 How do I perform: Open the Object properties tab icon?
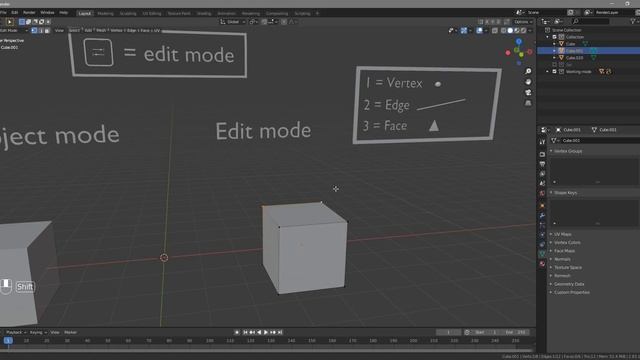[542, 206]
